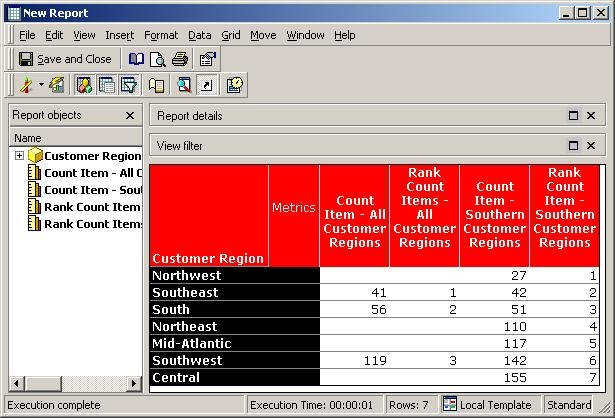Click the page properties icon after the printer

207,59
